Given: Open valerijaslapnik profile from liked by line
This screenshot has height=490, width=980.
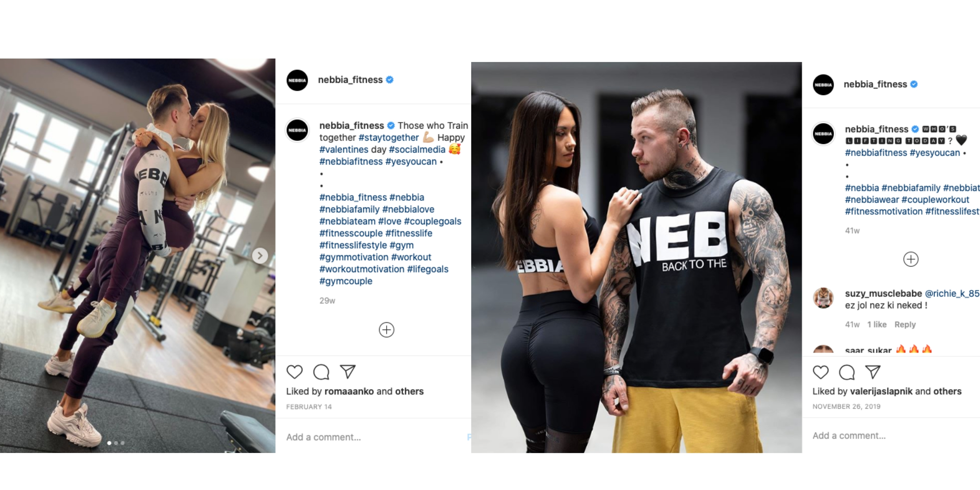Looking at the screenshot, I should [881, 391].
